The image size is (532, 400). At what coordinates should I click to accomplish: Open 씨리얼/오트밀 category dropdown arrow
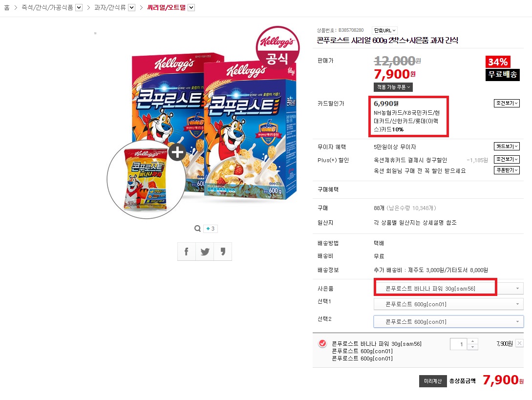pos(192,7)
